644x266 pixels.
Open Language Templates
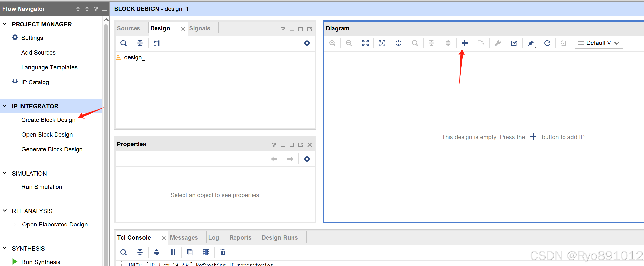tap(49, 67)
